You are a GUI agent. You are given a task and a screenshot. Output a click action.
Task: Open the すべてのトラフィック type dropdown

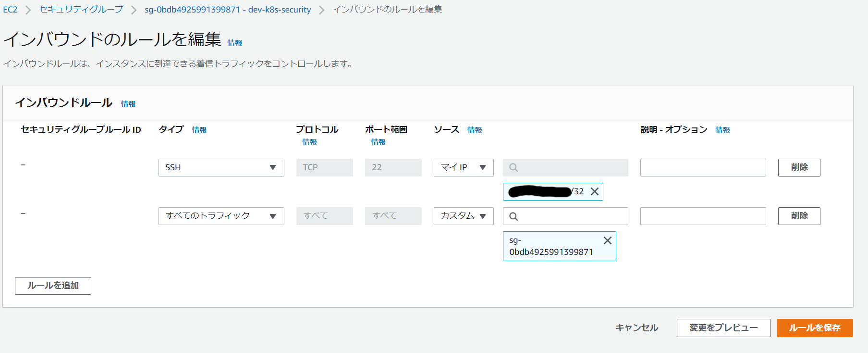tap(221, 216)
